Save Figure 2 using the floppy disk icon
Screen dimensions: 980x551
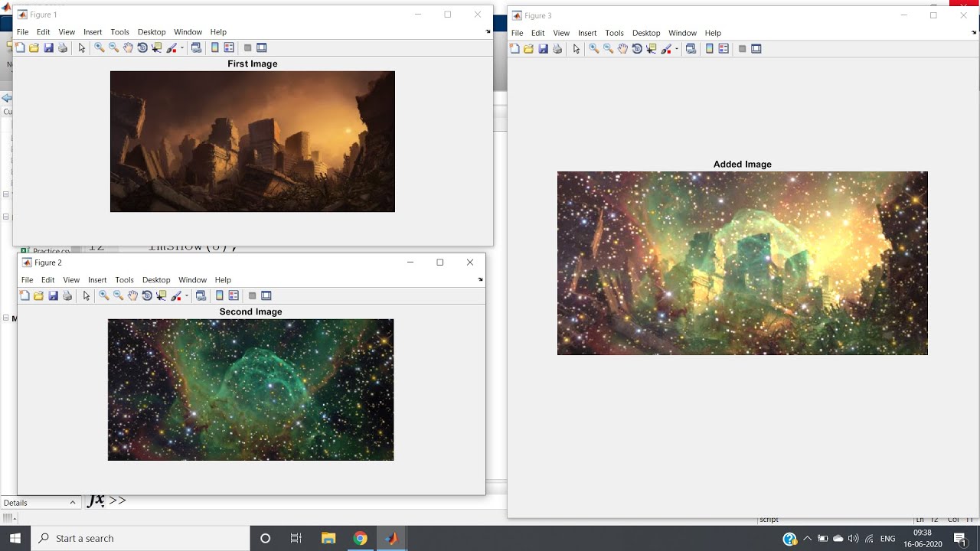[x=53, y=295]
